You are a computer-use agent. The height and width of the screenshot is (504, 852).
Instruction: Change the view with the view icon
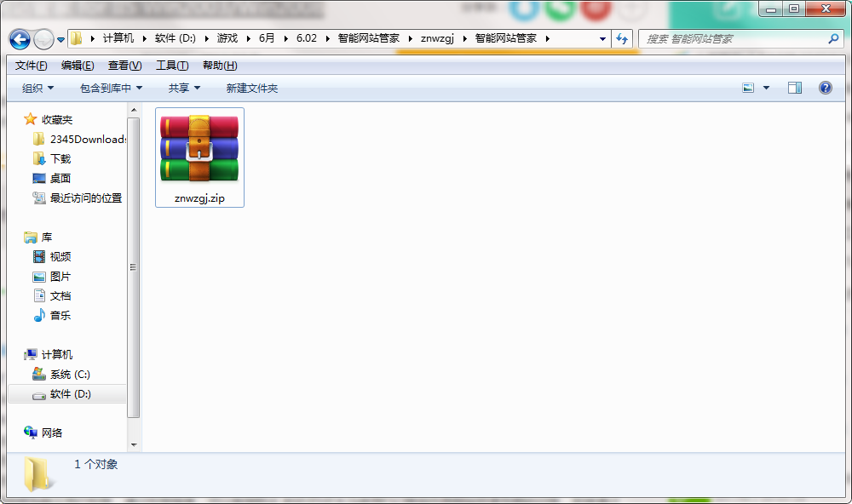click(x=748, y=88)
